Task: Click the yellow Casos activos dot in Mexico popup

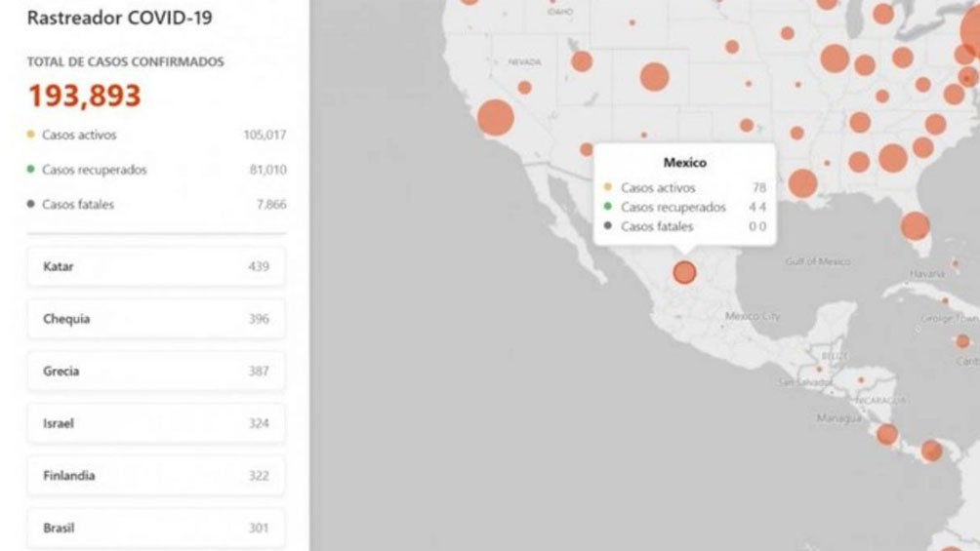Action: pos(607,188)
